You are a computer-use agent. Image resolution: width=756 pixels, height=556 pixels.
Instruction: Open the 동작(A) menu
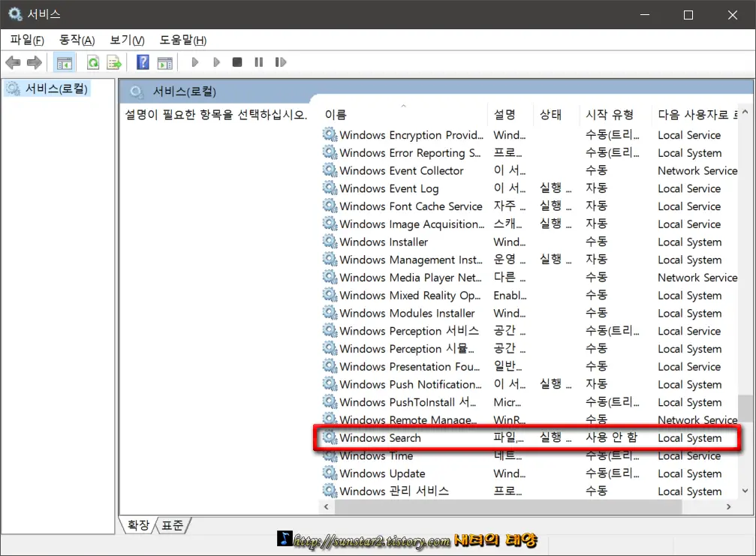coord(76,40)
